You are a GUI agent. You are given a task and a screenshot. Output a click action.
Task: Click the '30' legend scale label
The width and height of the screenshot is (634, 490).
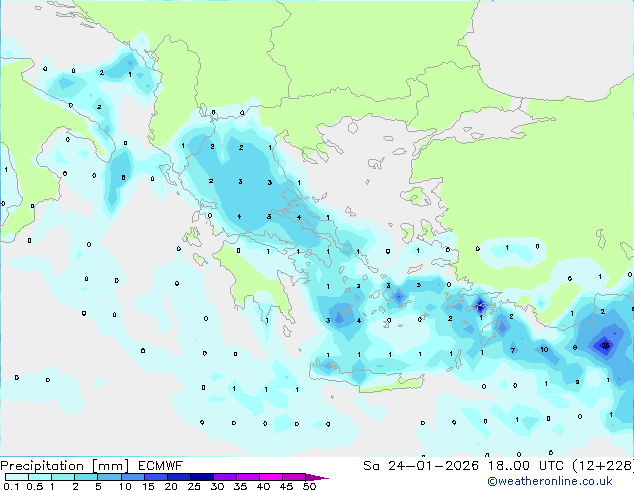(217, 486)
